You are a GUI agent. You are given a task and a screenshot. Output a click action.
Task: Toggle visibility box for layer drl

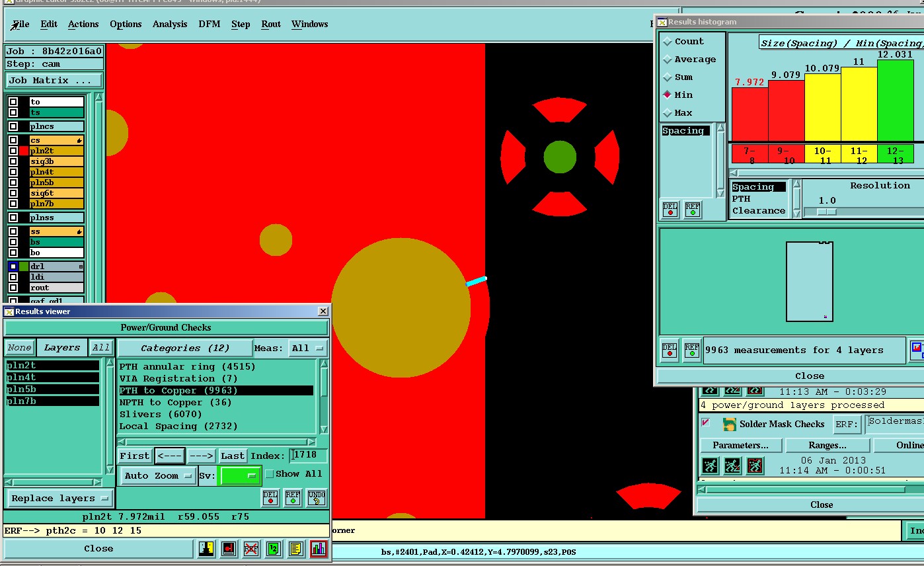[13, 266]
